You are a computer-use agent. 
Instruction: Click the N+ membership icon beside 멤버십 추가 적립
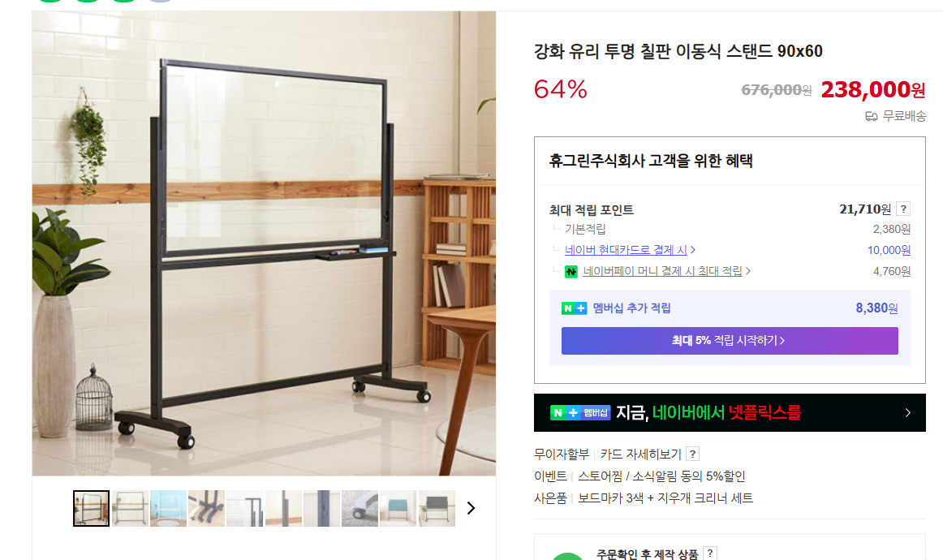click(574, 308)
